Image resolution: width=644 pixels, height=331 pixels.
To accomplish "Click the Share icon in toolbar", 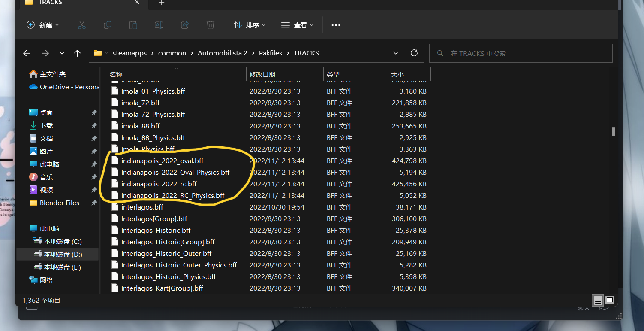I will pyautogui.click(x=185, y=25).
